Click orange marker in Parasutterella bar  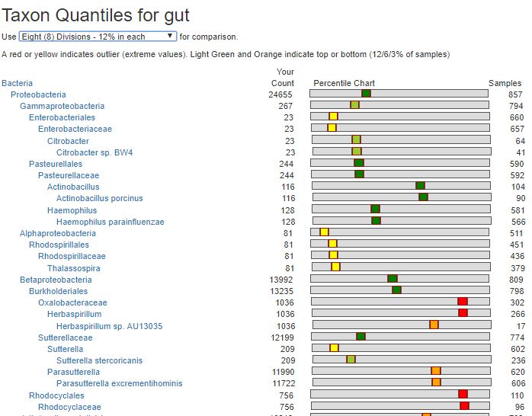click(436, 370)
